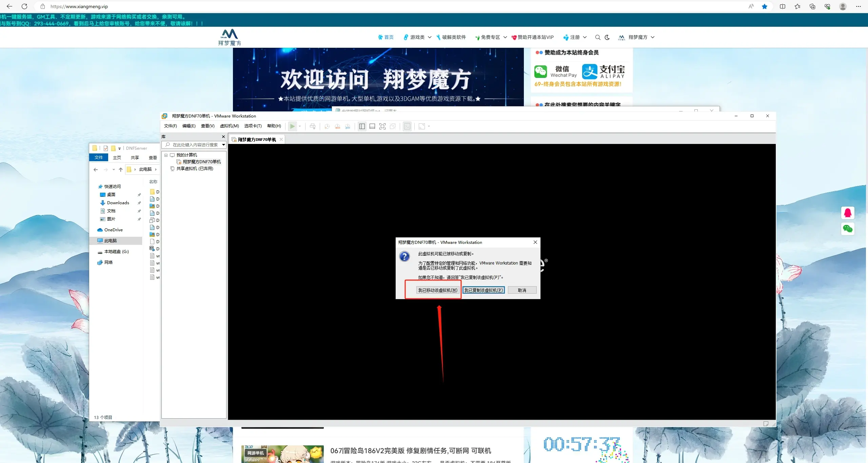Close the VMware dialog with its X
The height and width of the screenshot is (463, 868).
(535, 242)
